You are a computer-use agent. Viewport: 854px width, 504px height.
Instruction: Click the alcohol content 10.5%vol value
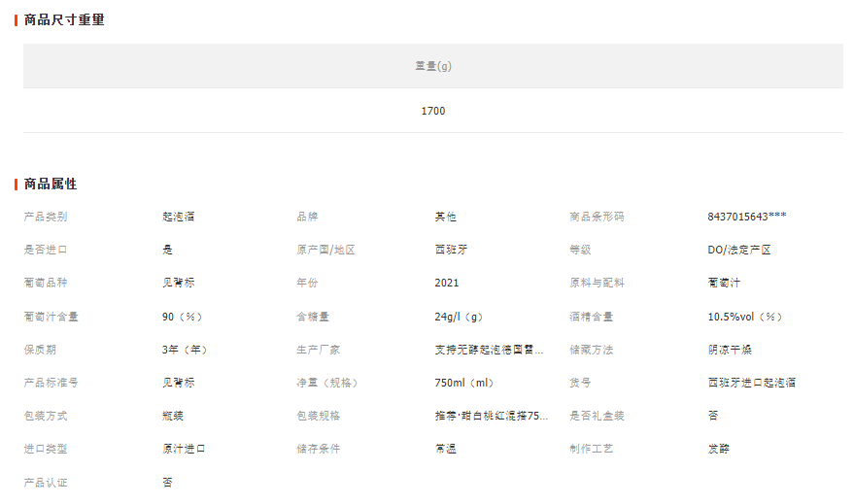tap(745, 317)
